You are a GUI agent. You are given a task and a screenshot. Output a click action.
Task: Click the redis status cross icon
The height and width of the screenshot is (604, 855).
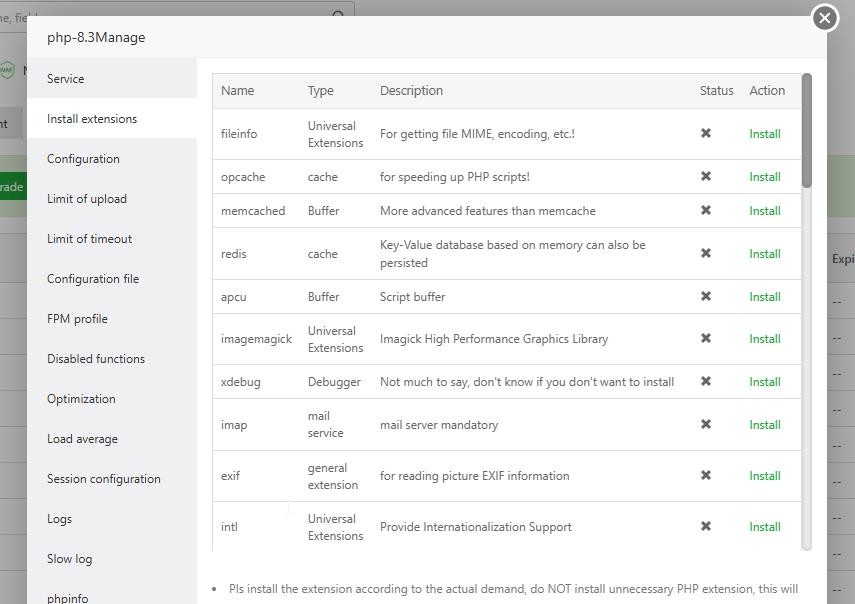pos(706,253)
